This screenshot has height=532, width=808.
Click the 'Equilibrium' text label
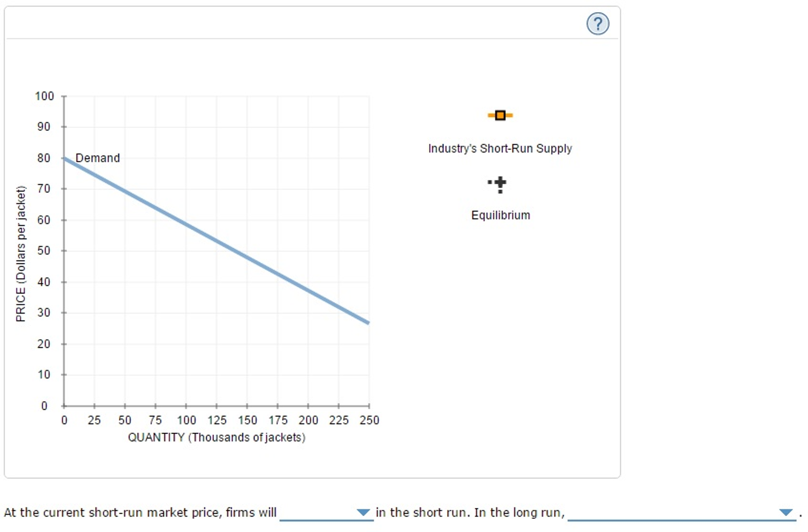pos(500,215)
